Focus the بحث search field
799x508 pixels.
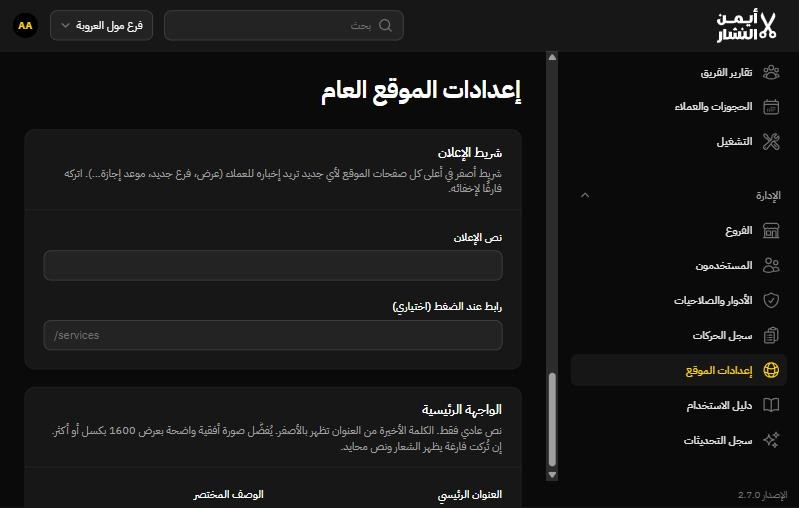(284, 25)
